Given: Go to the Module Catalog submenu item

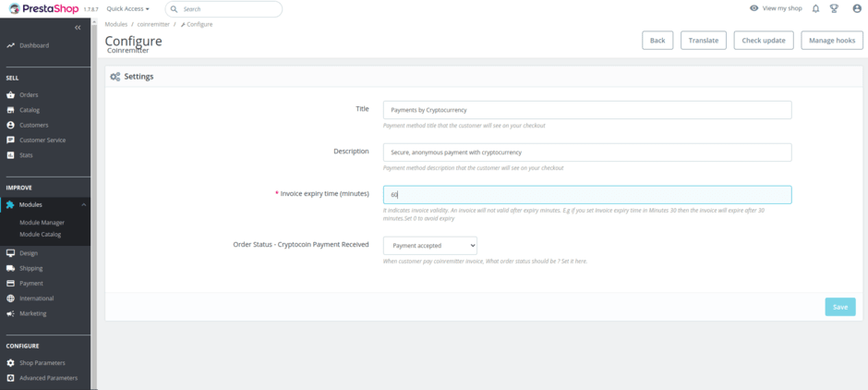Looking at the screenshot, I should tap(41, 235).
